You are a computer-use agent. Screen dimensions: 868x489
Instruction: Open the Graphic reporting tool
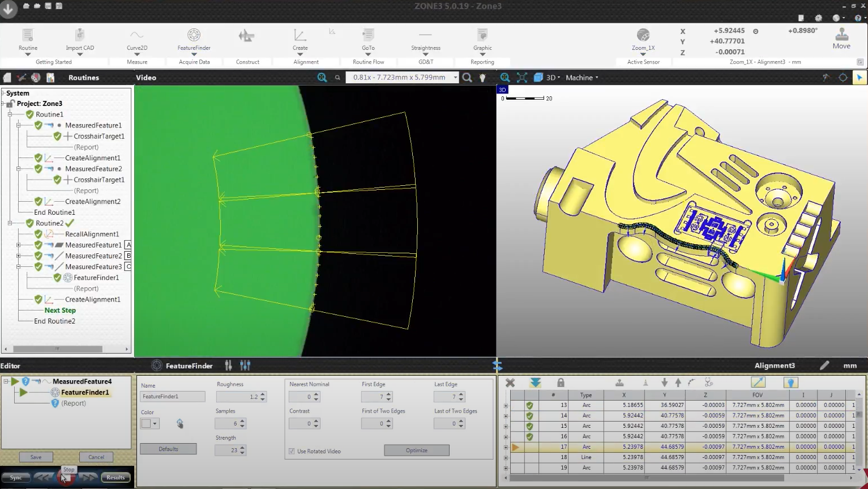click(482, 36)
